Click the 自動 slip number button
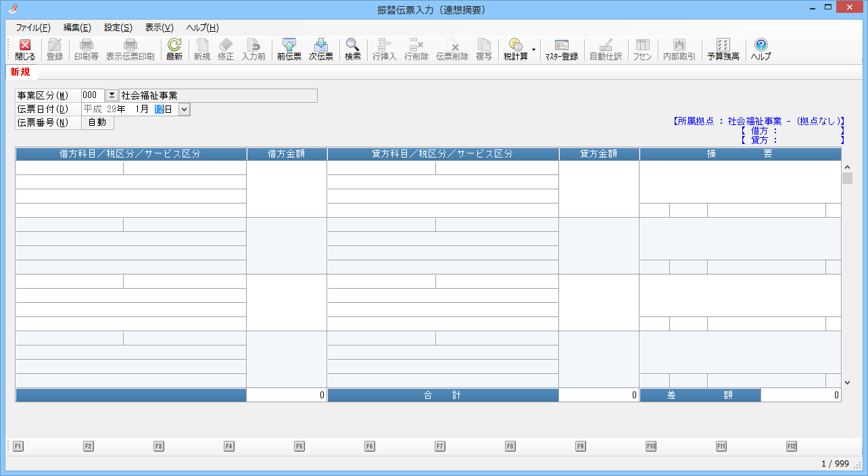This screenshot has width=868, height=476. [97, 122]
